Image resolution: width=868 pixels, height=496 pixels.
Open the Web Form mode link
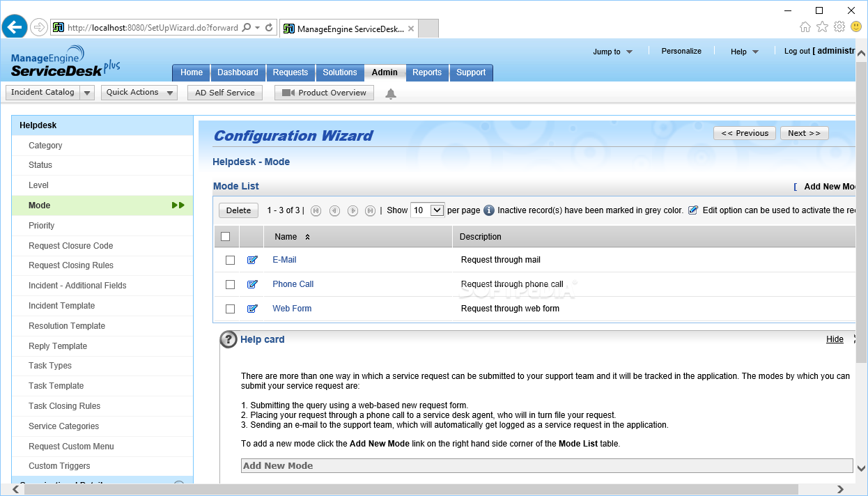[292, 309]
